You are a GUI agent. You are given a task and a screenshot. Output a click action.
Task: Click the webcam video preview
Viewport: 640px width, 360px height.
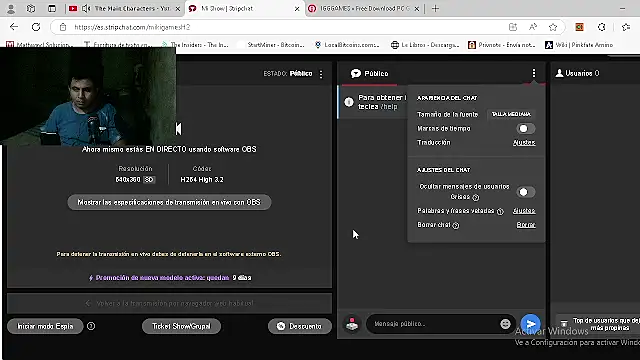point(88,96)
